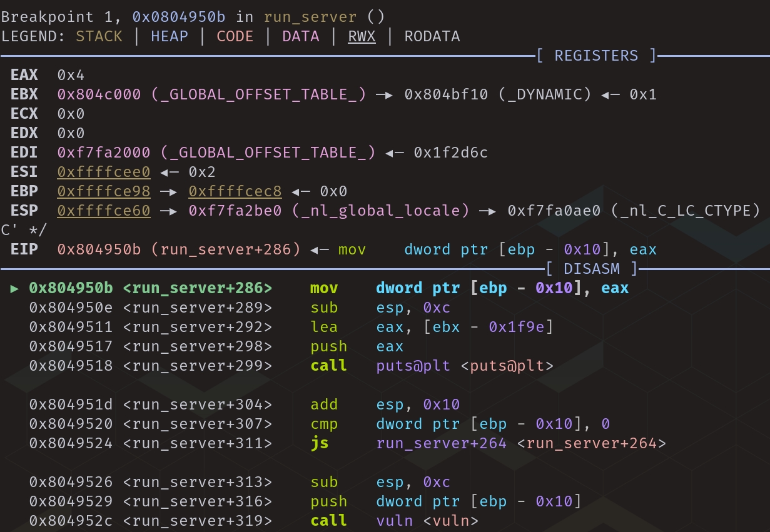Image resolution: width=770 pixels, height=532 pixels.
Task: Click the REGISTERS section header
Action: pos(596,56)
